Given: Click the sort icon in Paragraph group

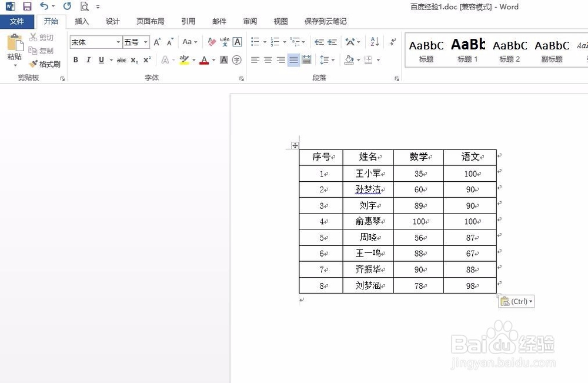Looking at the screenshot, I should [x=375, y=41].
